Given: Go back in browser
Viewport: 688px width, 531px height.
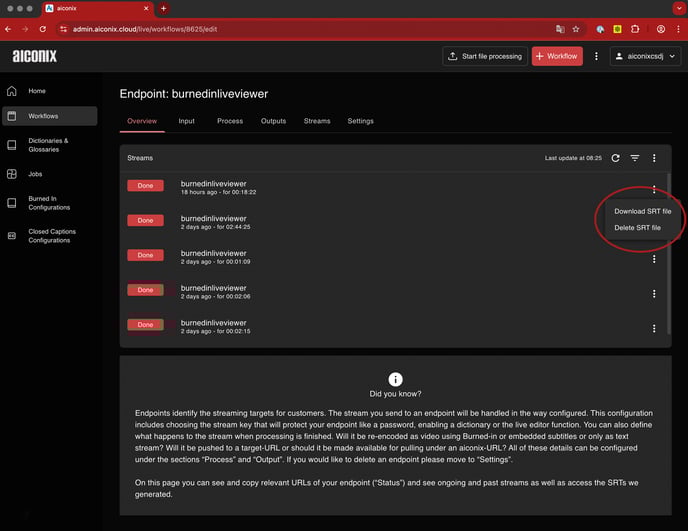Looking at the screenshot, I should click(x=8, y=29).
